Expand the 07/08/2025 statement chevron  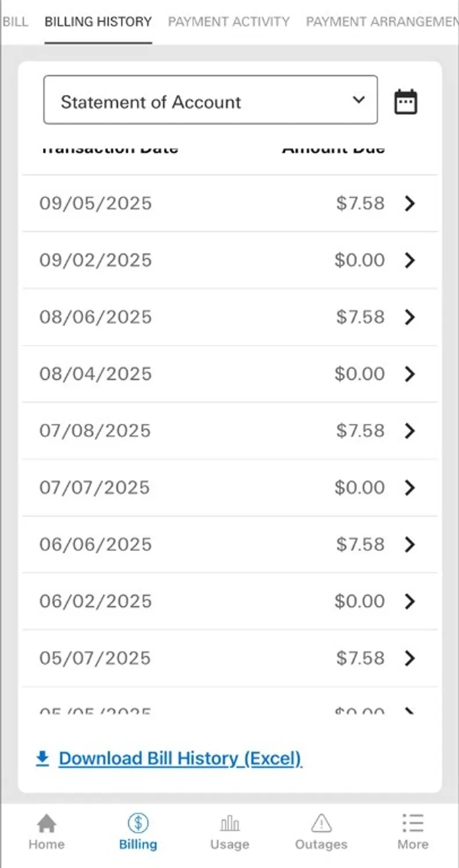(x=410, y=431)
